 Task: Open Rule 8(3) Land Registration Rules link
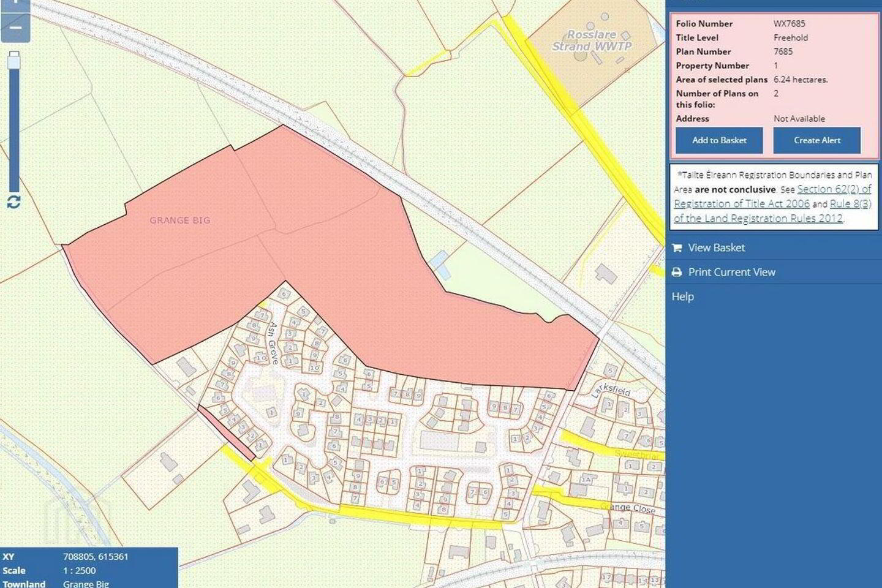773,211
